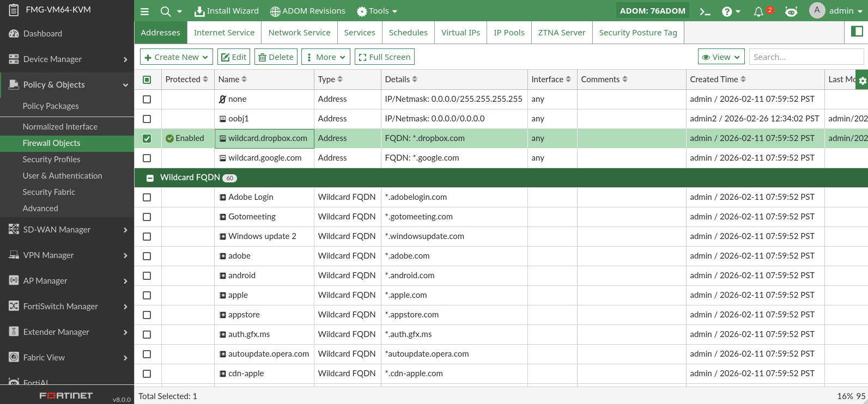Viewport: 868px width, 404px height.
Task: Open the CLI console icon
Action: [x=705, y=11]
